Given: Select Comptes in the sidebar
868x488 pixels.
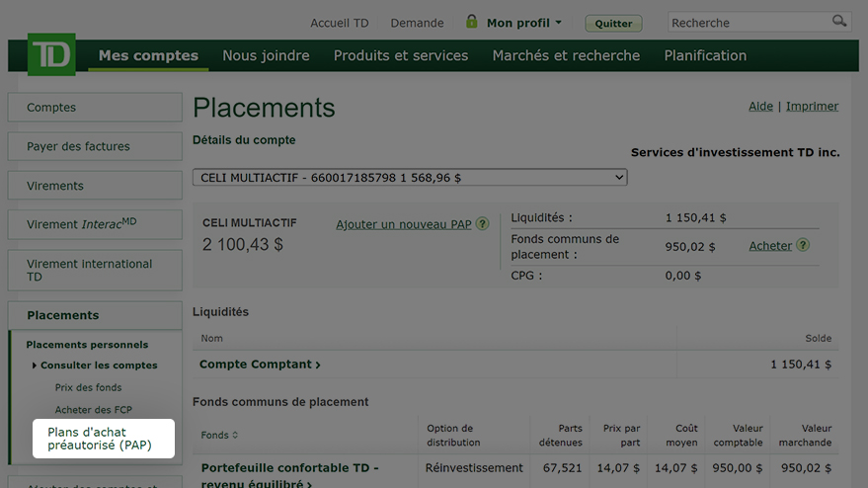Looking at the screenshot, I should coord(95,107).
